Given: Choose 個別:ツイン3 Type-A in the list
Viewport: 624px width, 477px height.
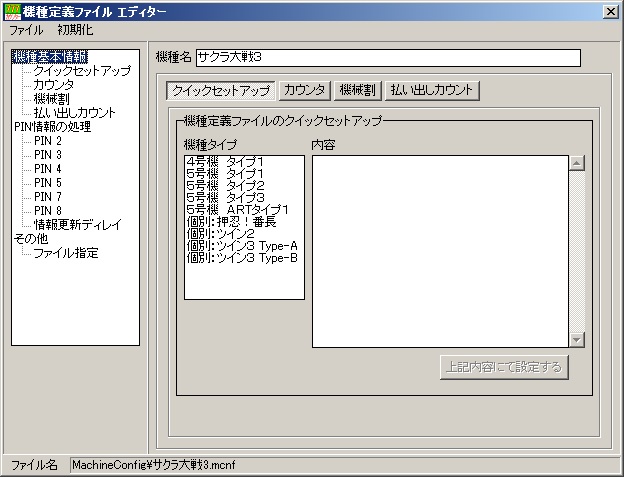Looking at the screenshot, I should (x=244, y=246).
